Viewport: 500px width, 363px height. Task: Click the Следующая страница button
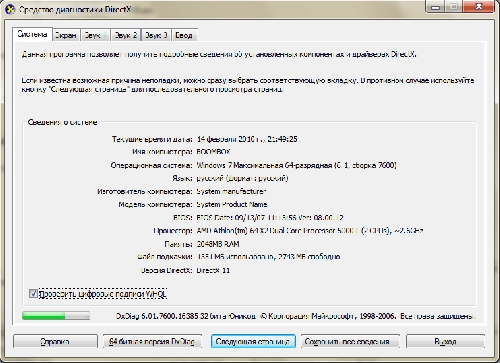tap(253, 341)
